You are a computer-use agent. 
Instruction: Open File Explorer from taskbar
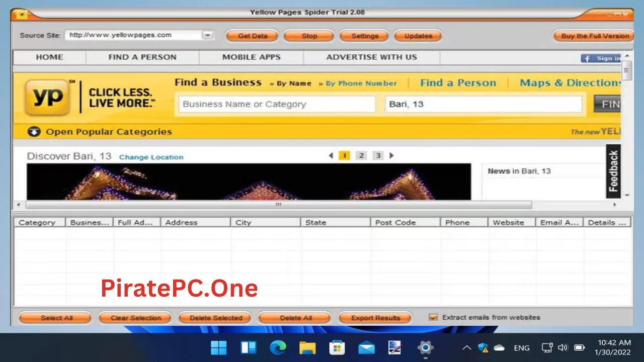(x=307, y=347)
